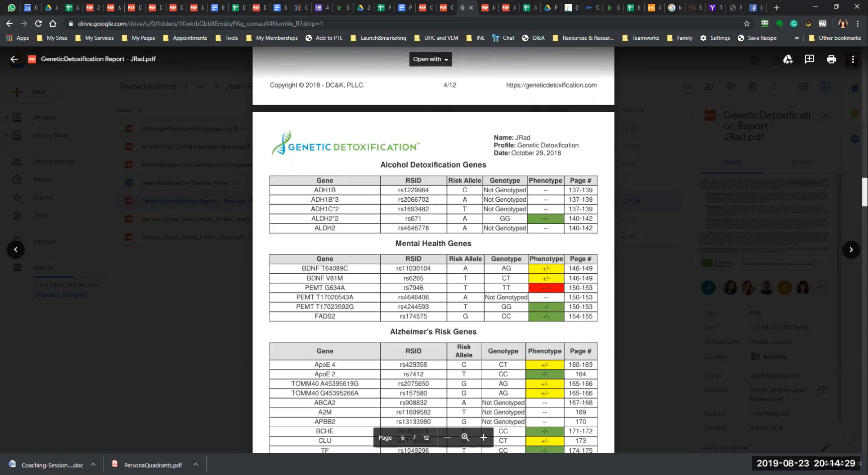Image resolution: width=868 pixels, height=475 pixels.
Task: Open the My Sites bookmark folder
Action: pos(52,38)
